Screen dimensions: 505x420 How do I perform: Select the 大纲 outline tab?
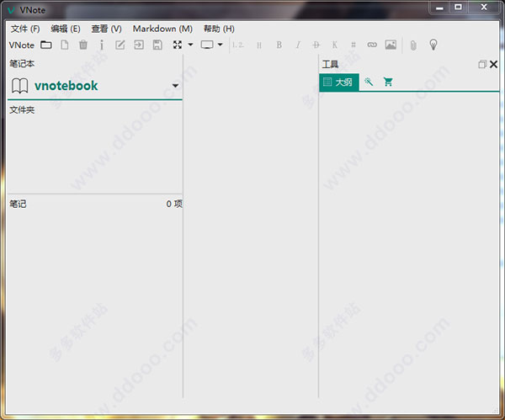[339, 82]
